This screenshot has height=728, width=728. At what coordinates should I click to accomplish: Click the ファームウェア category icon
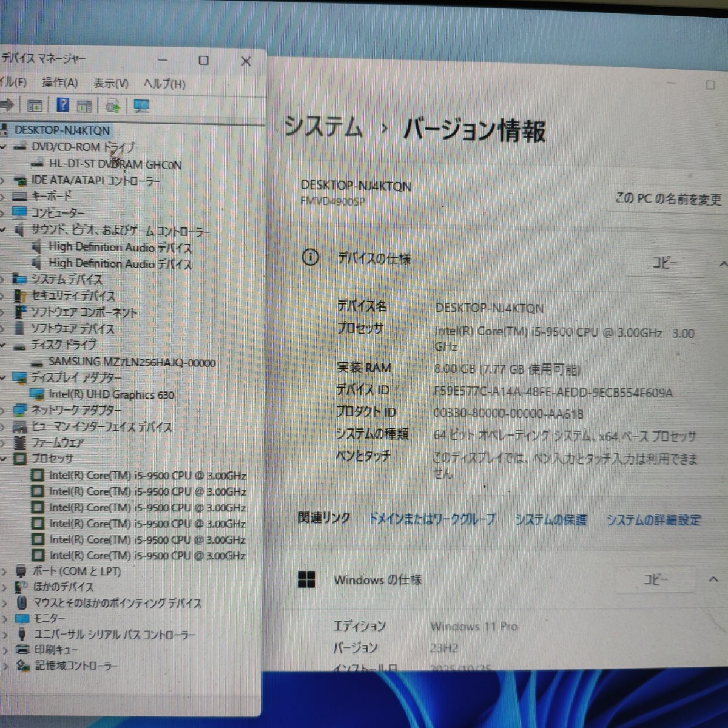click(21, 442)
